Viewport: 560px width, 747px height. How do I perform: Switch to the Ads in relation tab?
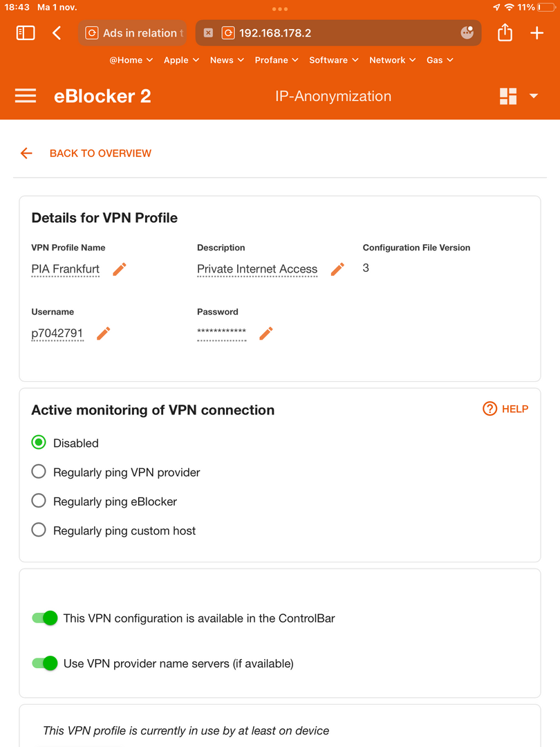pyautogui.click(x=132, y=33)
